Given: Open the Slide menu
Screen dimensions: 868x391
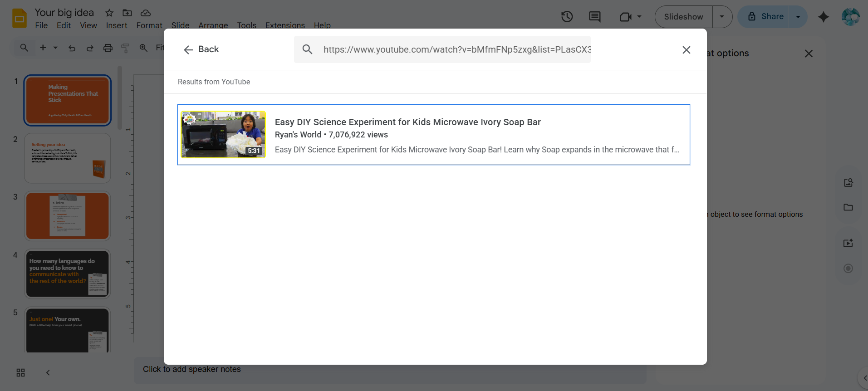Looking at the screenshot, I should (180, 25).
